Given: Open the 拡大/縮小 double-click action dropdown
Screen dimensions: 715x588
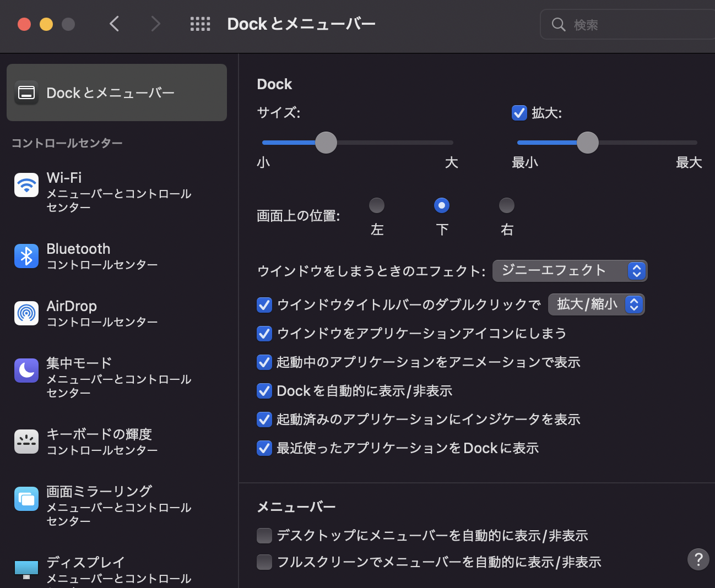Looking at the screenshot, I should [x=596, y=304].
